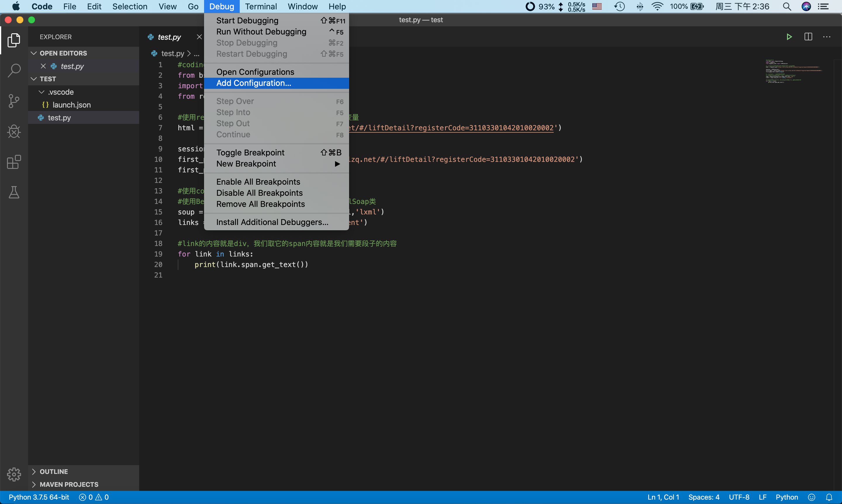
Task: Open Notification Center list icon
Action: [823, 6]
